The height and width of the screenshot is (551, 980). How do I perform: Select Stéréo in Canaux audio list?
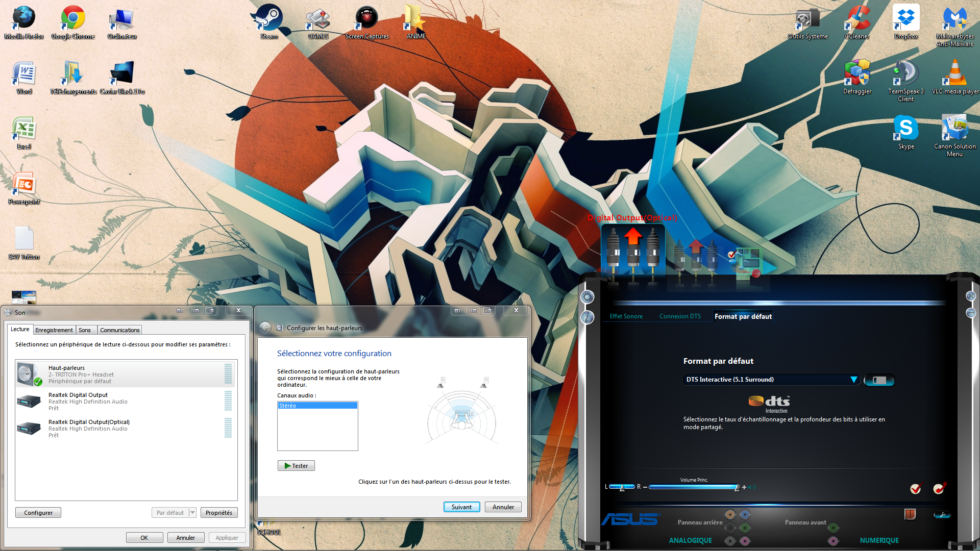click(x=317, y=406)
